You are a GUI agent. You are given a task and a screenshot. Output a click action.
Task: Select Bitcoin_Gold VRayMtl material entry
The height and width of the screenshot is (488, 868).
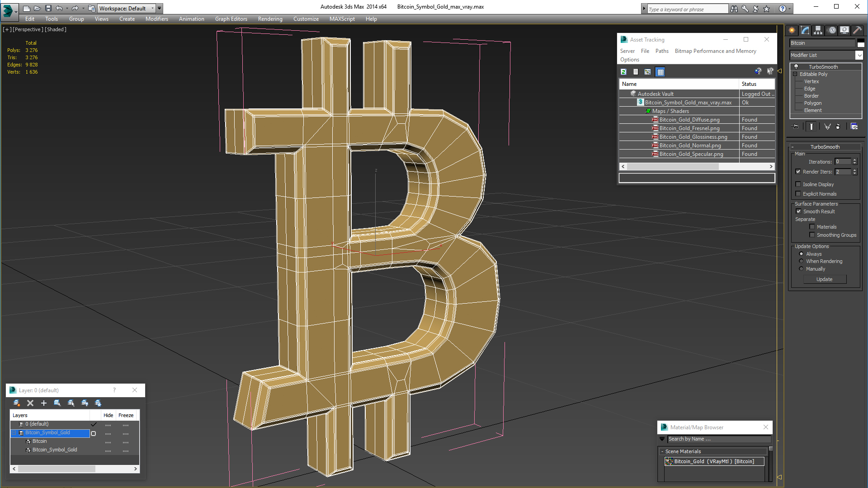pyautogui.click(x=714, y=461)
